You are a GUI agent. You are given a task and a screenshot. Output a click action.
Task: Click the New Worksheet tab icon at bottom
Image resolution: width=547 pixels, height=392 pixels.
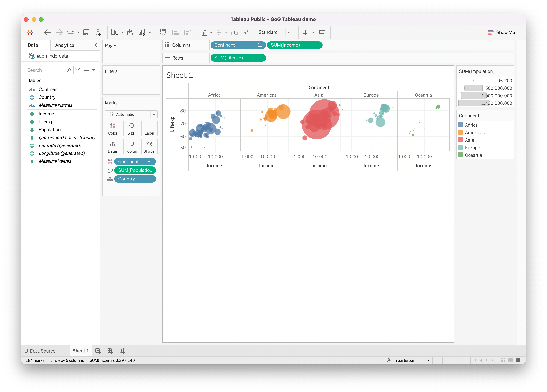[98, 351]
